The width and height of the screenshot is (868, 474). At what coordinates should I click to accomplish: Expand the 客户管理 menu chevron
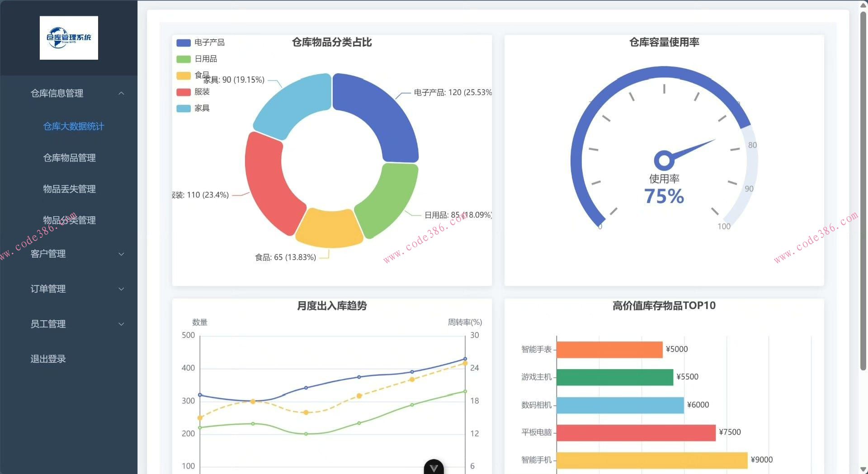point(121,254)
